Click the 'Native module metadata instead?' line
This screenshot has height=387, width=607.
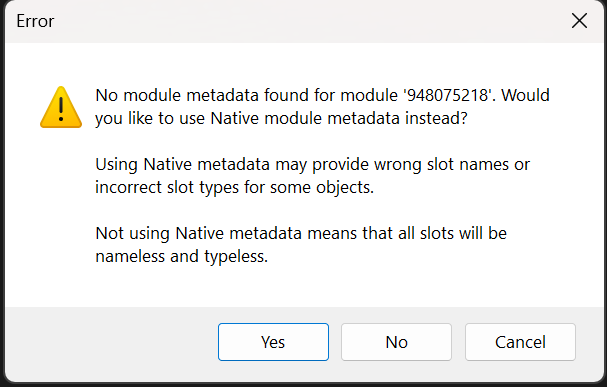[281, 118]
